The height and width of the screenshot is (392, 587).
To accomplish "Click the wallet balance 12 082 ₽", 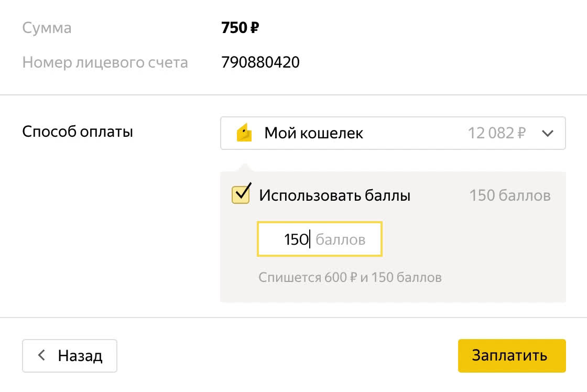I will 496,133.
